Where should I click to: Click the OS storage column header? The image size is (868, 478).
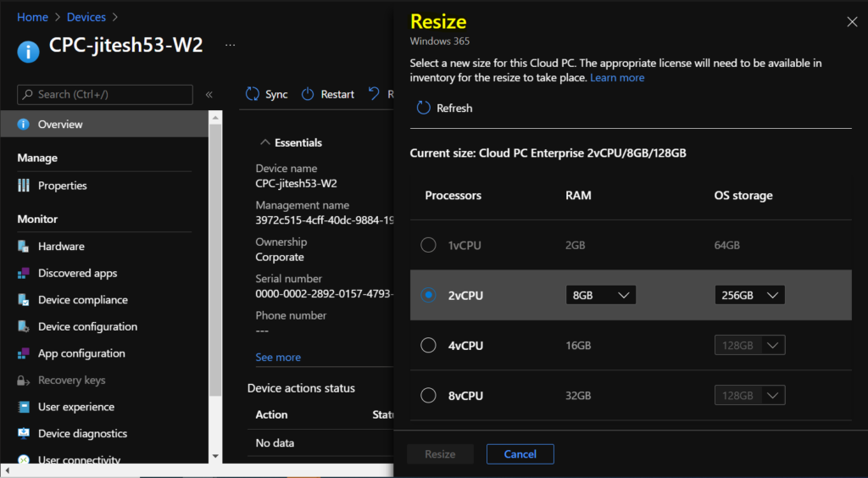(743, 195)
